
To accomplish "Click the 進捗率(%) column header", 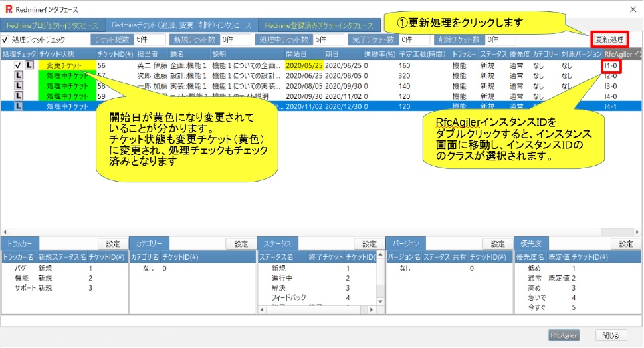I will tap(379, 54).
